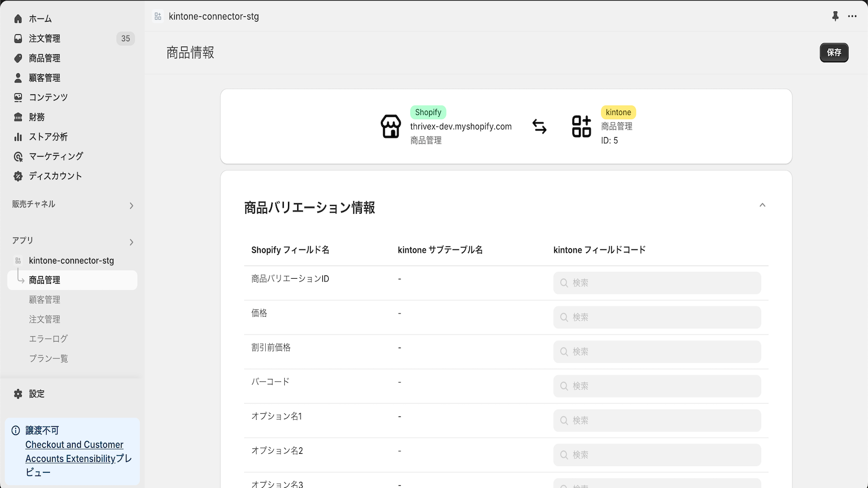Expand the 販売チャネル section chevron
This screenshot has height=488, width=868.
(131, 206)
